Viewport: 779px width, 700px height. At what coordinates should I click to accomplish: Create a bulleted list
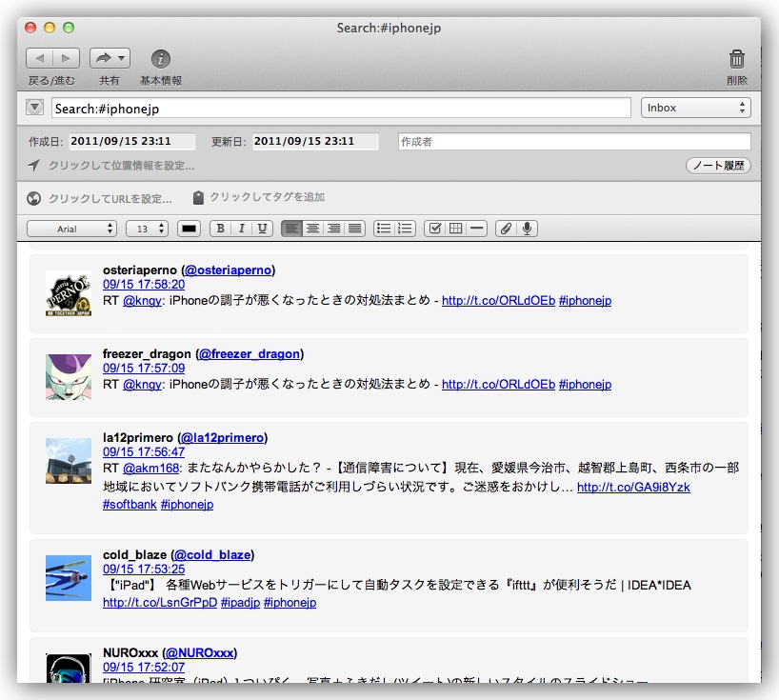click(x=383, y=229)
